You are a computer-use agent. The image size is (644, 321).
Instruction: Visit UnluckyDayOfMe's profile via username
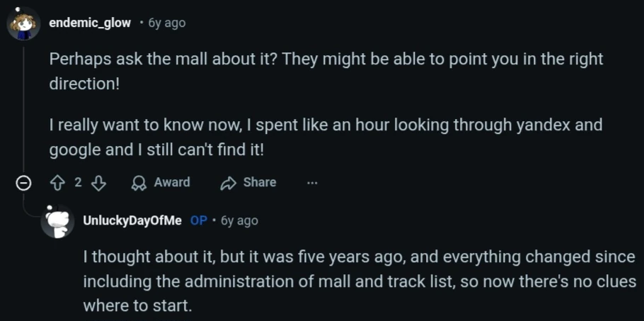coord(133,220)
